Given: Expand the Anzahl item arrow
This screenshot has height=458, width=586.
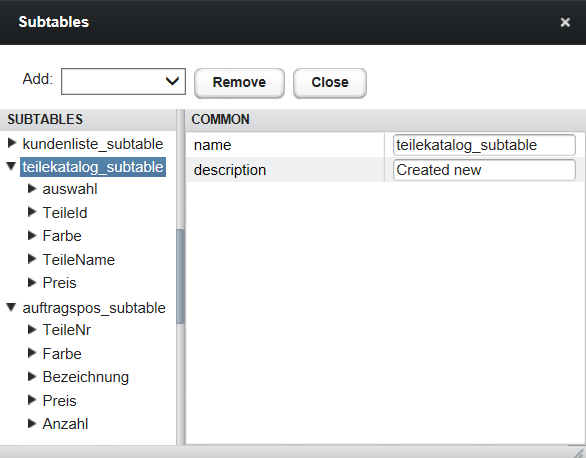Looking at the screenshot, I should click(32, 424).
